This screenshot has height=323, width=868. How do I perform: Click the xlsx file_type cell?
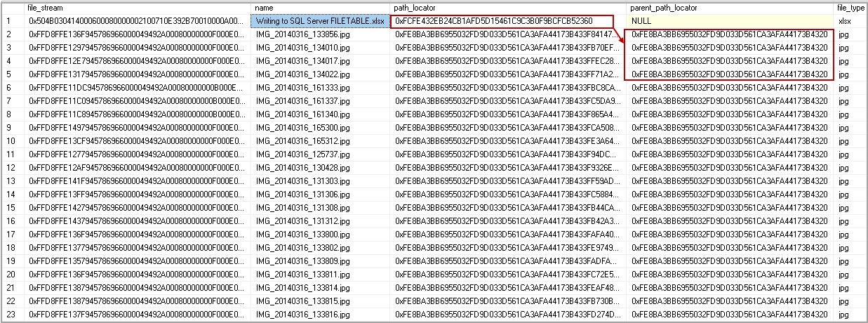pyautogui.click(x=850, y=21)
